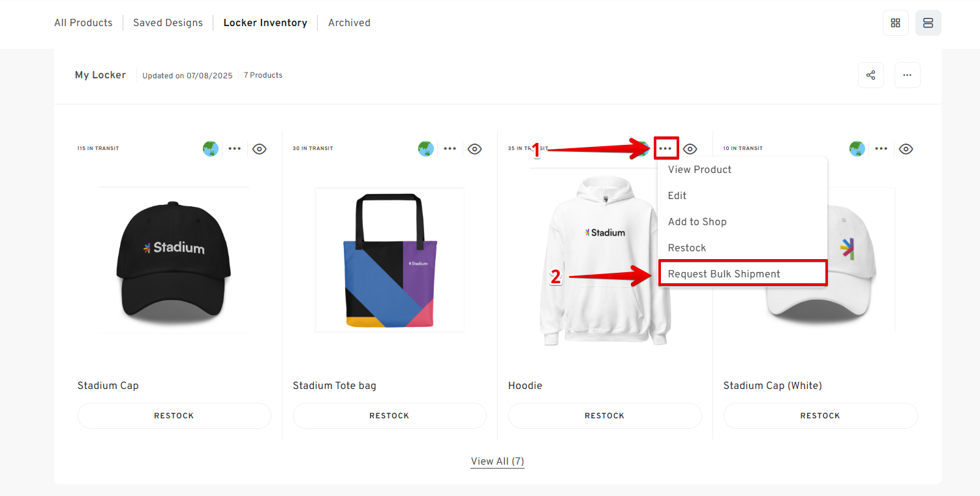The image size is (980, 496).
Task: Open three-dot menu on Stadium Tote bag
Action: coord(450,149)
